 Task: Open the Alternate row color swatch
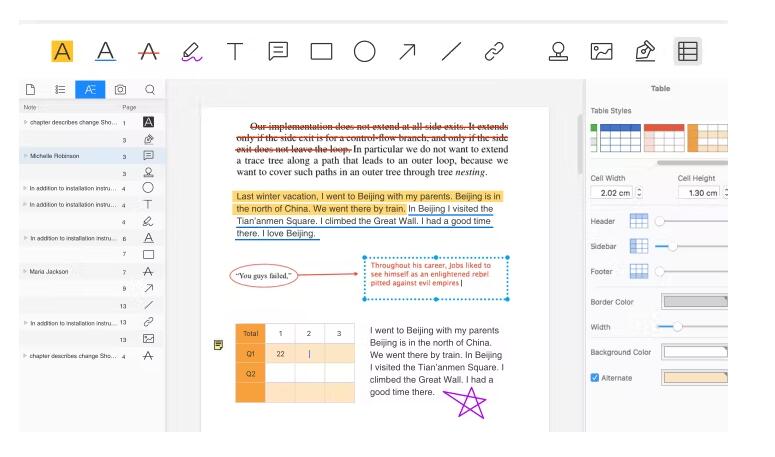[x=695, y=377]
